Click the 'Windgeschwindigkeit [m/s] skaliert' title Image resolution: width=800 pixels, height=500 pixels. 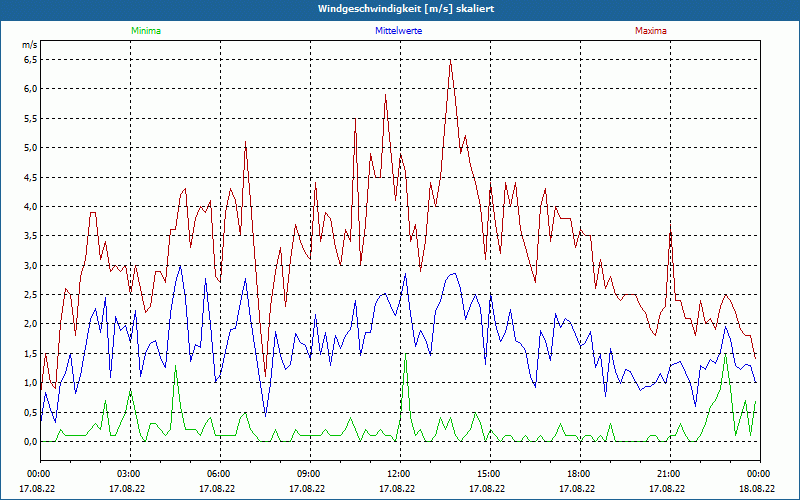[406, 9]
